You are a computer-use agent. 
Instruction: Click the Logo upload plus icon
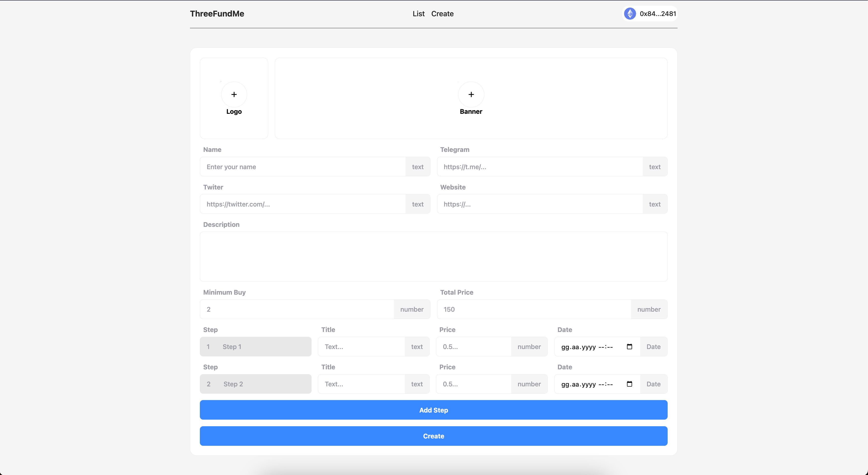coord(234,94)
